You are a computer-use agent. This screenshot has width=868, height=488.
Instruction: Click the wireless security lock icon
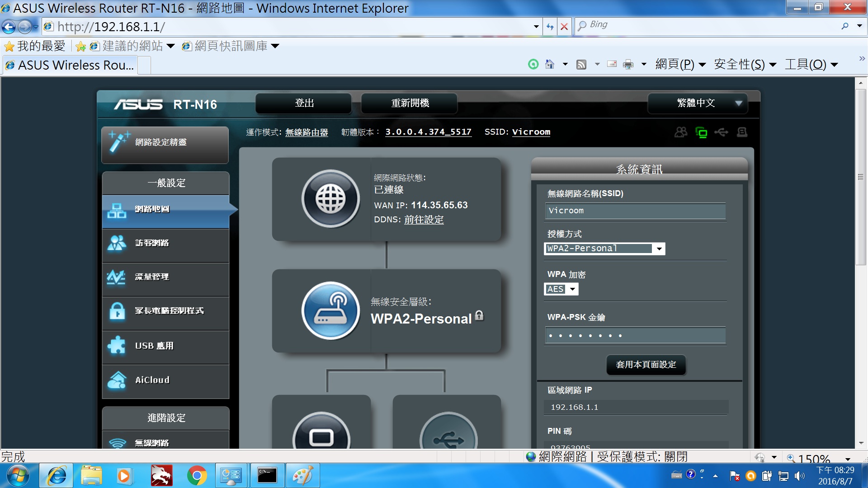[x=479, y=316]
